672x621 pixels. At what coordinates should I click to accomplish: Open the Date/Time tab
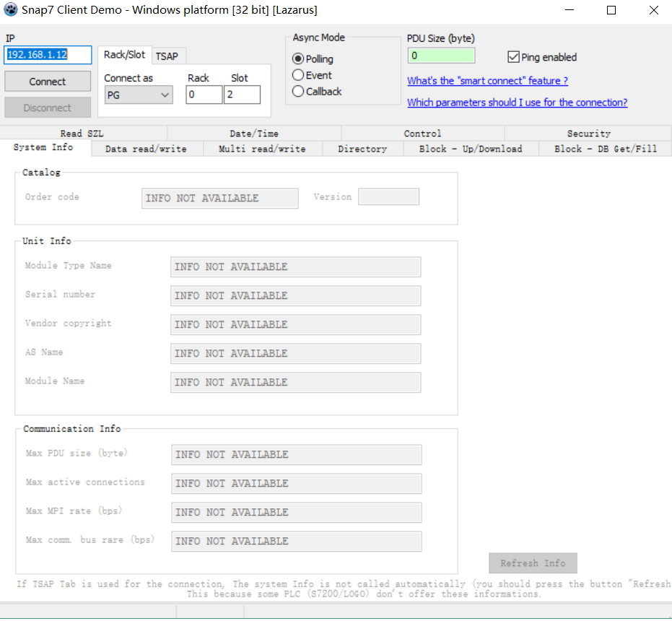[254, 134]
